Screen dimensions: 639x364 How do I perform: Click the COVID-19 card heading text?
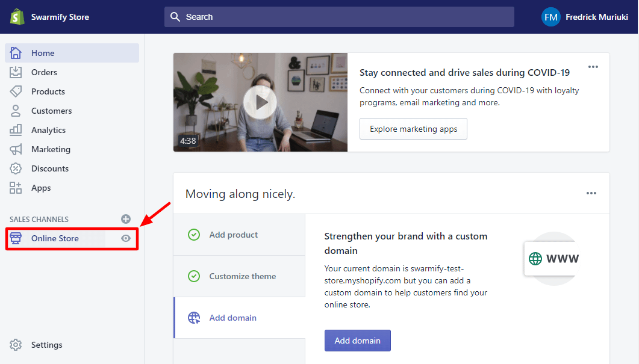(x=464, y=72)
